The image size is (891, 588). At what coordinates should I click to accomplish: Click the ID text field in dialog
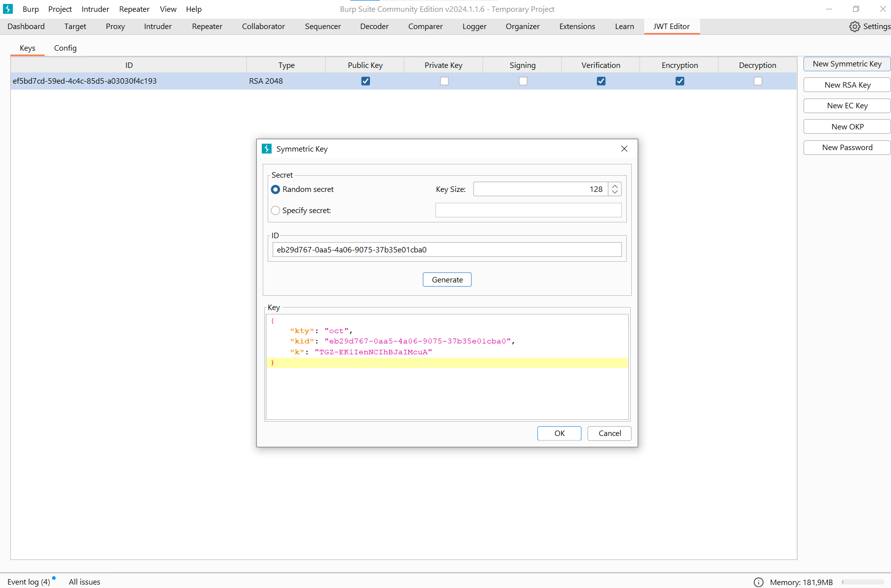[447, 250]
